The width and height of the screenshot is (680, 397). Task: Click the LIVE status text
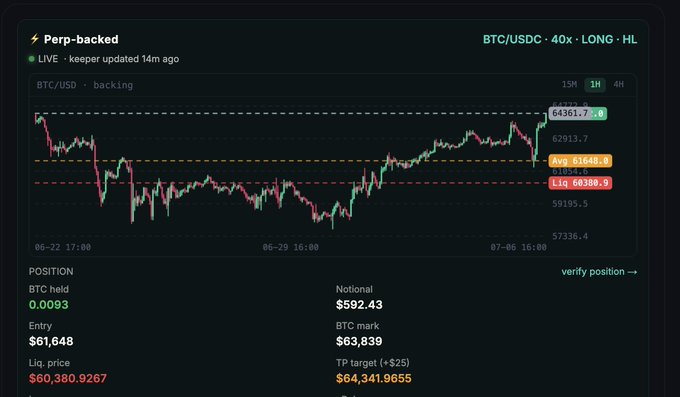click(x=48, y=59)
